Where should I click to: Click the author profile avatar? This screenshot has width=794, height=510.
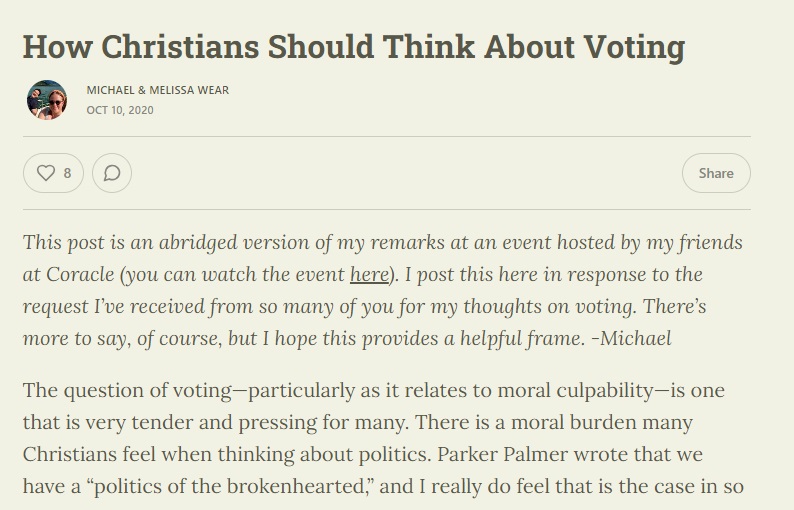coord(47,99)
